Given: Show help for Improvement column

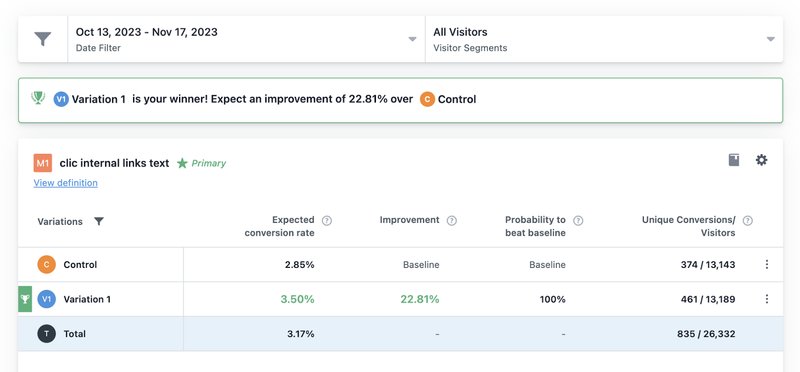Looking at the screenshot, I should point(452,220).
